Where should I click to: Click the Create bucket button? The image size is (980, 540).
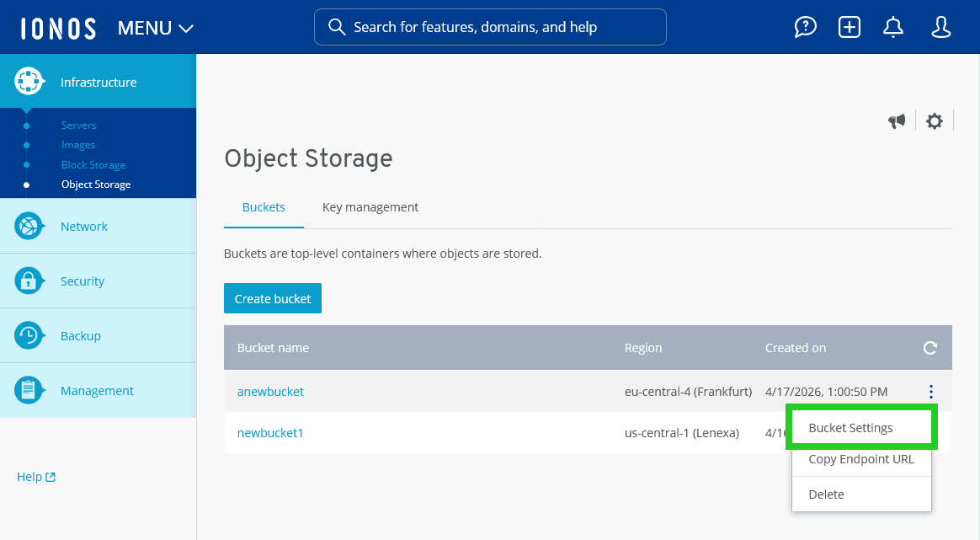click(272, 297)
